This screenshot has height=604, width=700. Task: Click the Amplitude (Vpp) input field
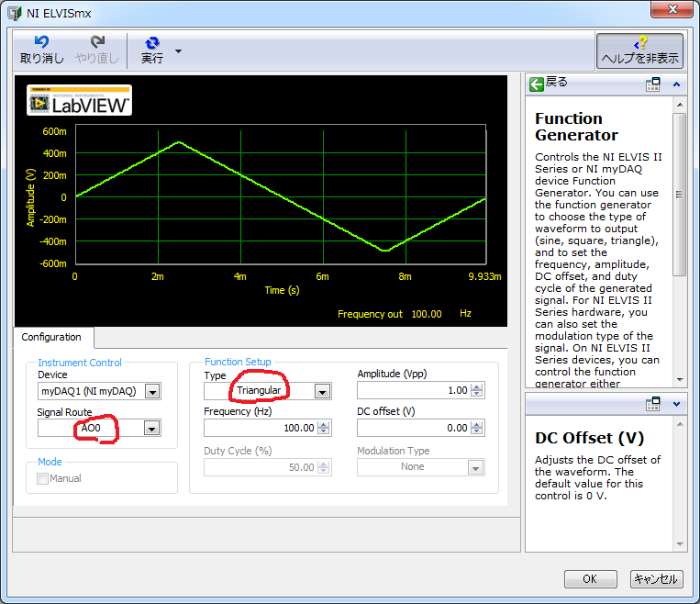(x=414, y=390)
